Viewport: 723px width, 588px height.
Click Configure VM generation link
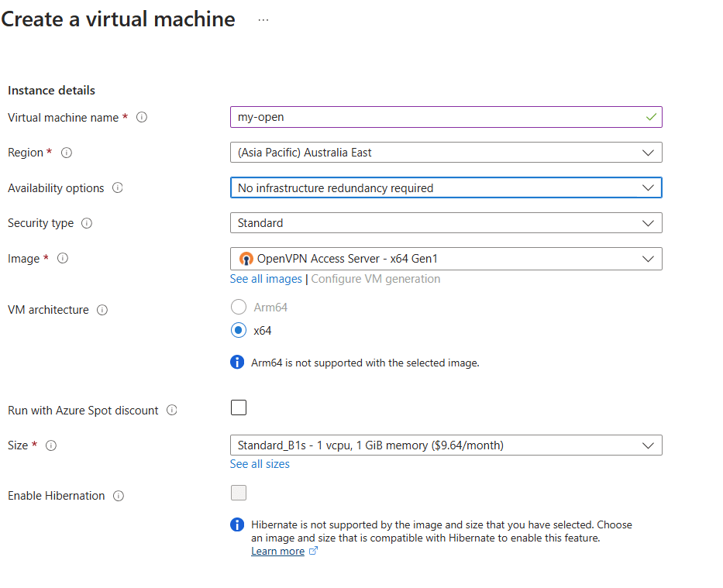(375, 279)
